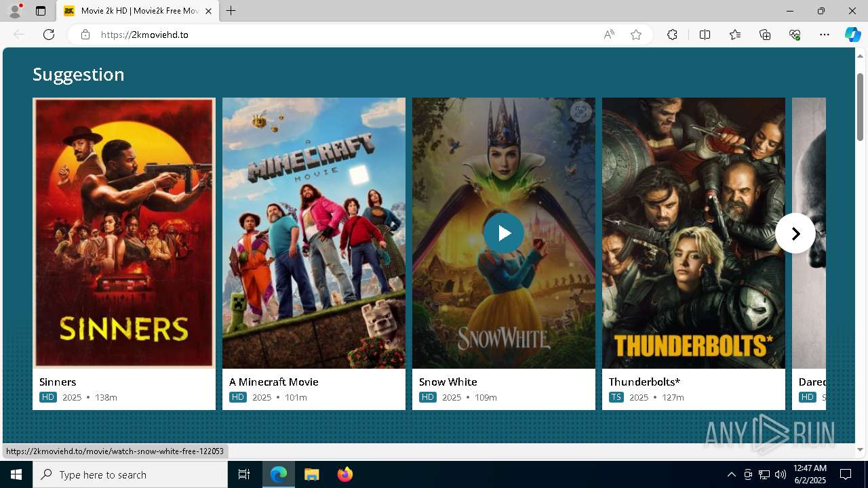Open File Explorer from the taskbar
The image size is (868, 488).
pos(311,474)
